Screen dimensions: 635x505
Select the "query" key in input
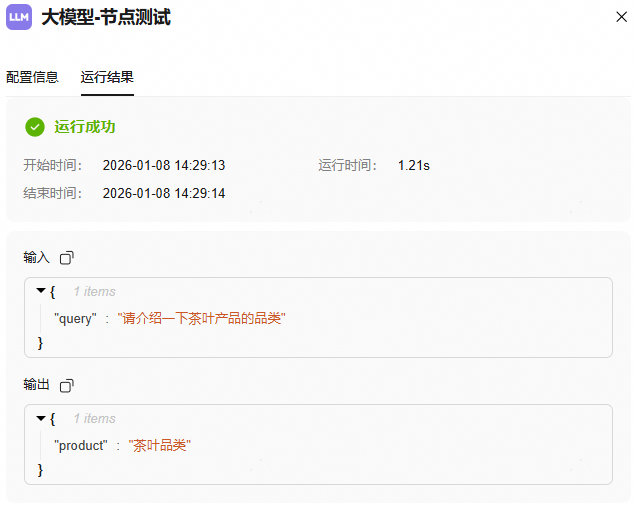coord(75,319)
